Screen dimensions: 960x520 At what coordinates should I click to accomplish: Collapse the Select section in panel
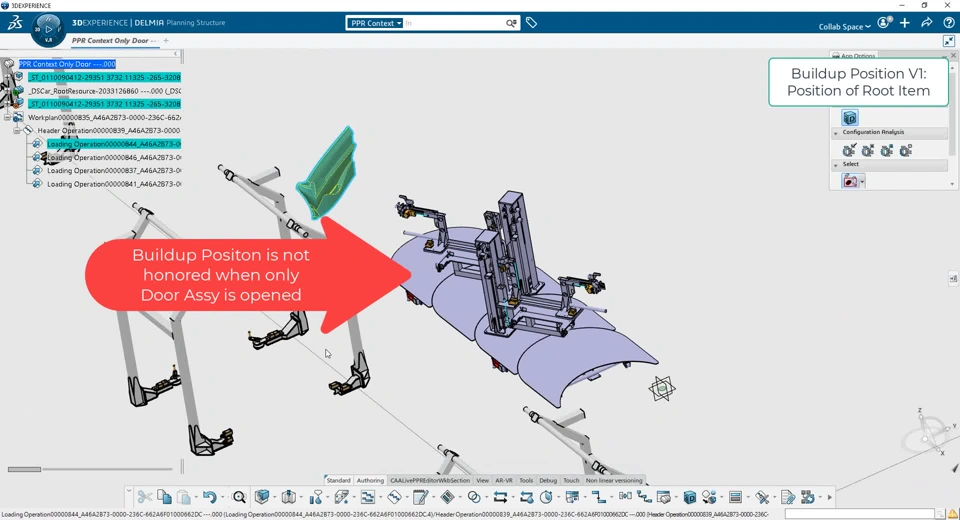point(836,165)
